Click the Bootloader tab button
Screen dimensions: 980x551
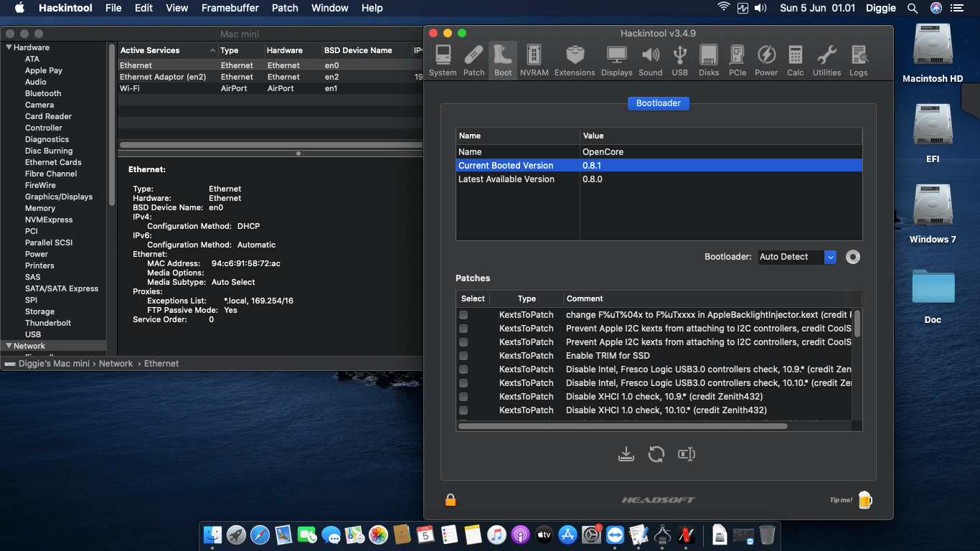pos(658,103)
